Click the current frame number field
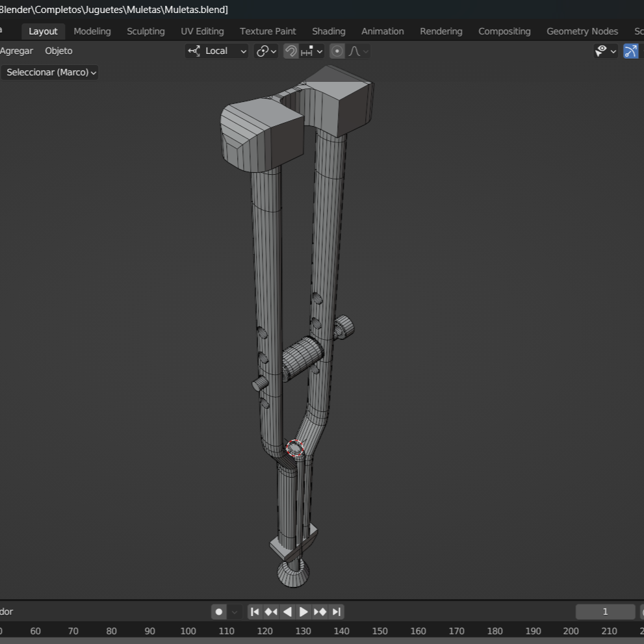 (x=605, y=612)
